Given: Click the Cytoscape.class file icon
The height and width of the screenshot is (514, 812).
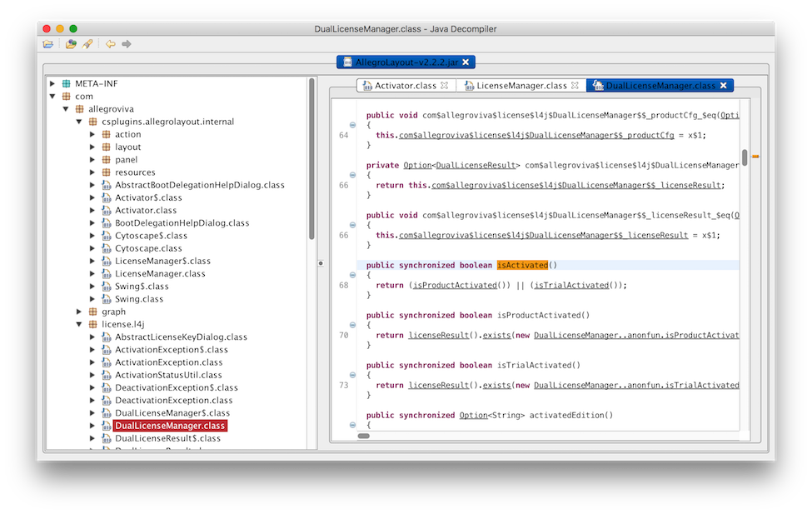Looking at the screenshot, I should (x=106, y=248).
